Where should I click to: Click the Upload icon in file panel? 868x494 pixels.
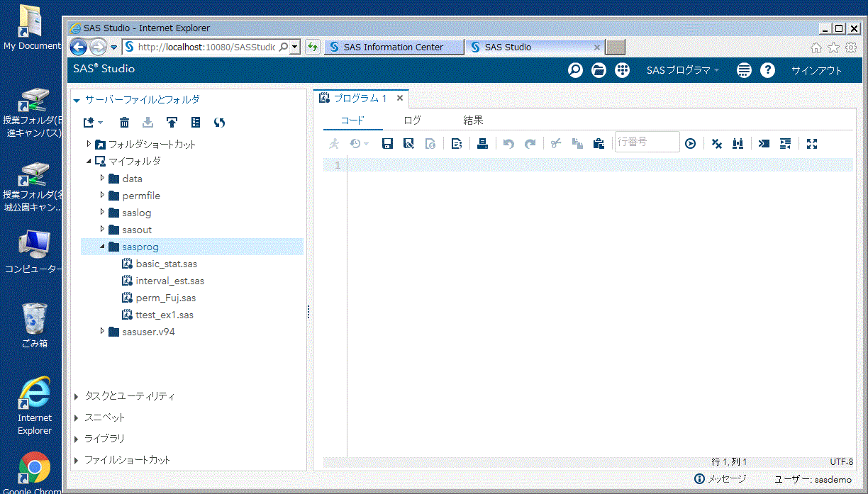[172, 122]
